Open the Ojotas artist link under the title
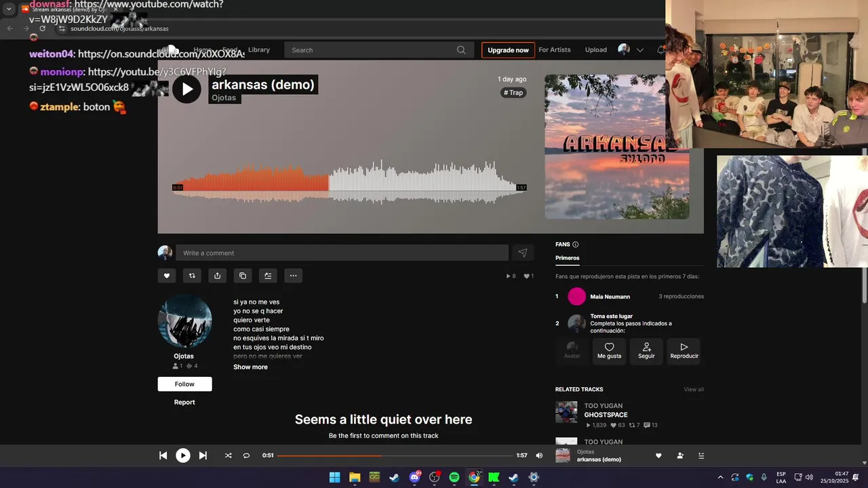Screen dimensions: 868x488 click(224, 98)
